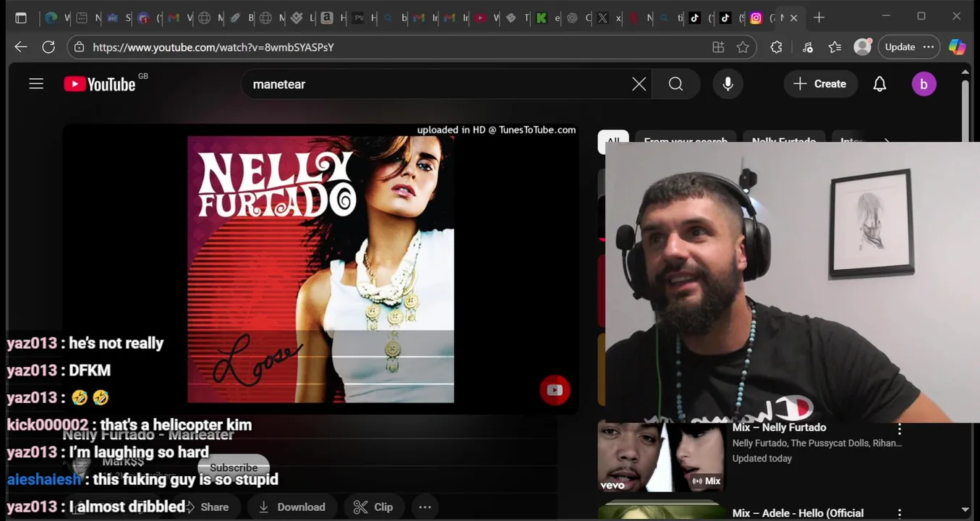This screenshot has height=521, width=980.
Task: Open more actions ellipsis below video
Action: (x=425, y=507)
